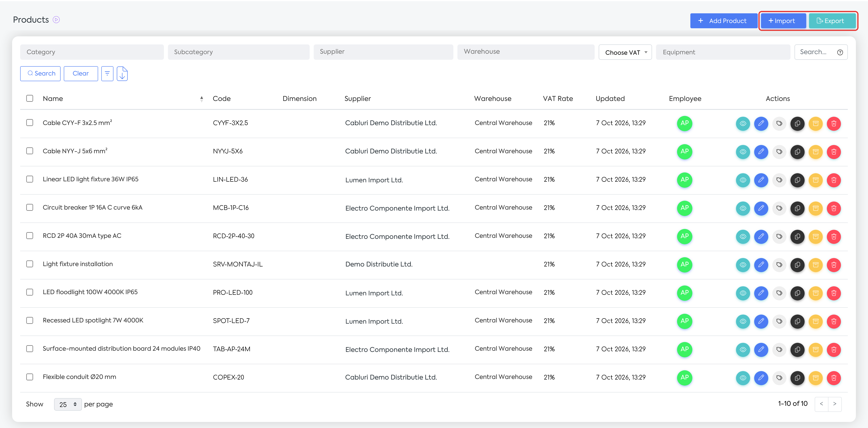Open tag icon for LED floodlight row
This screenshot has width=868, height=428.
coord(779,293)
